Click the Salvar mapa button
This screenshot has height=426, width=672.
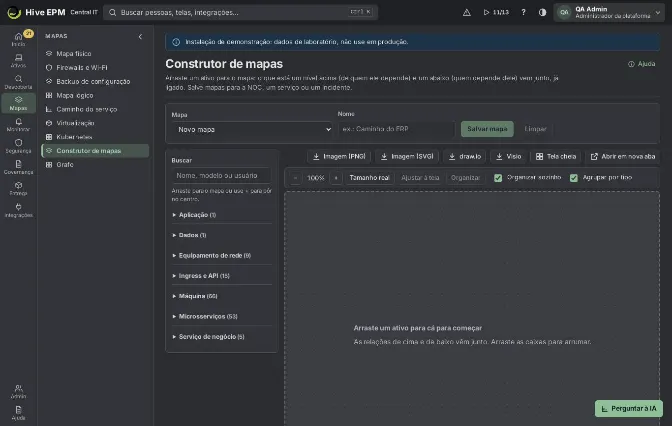click(x=487, y=129)
